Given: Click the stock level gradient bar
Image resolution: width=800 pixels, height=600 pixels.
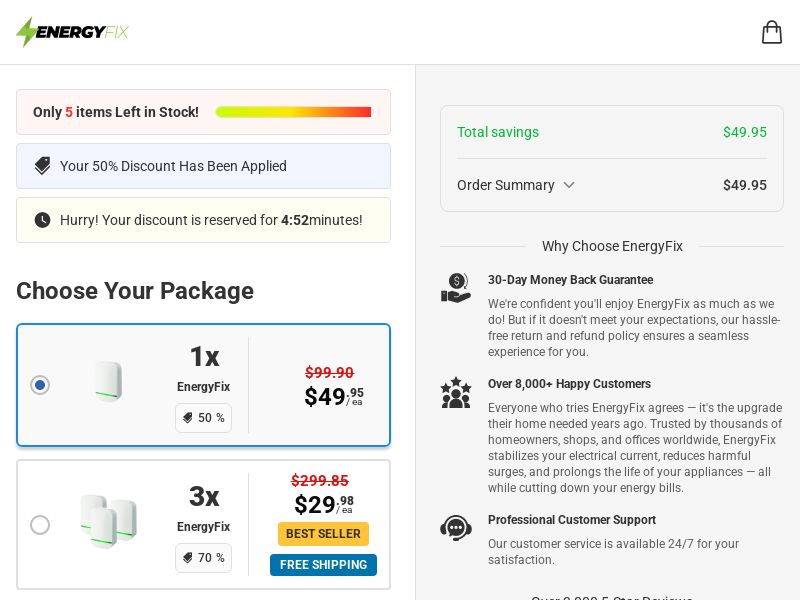Looking at the screenshot, I should pyautogui.click(x=293, y=112).
